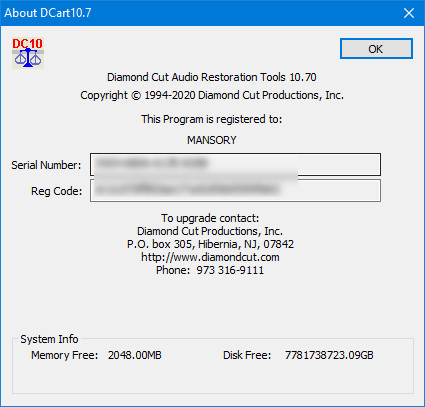Click the 'System Info' group label

coord(49,339)
